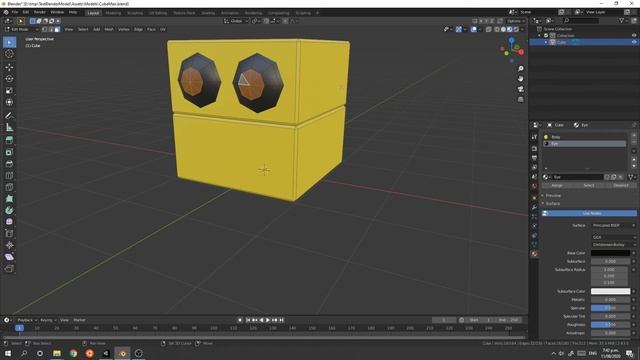Open the Global transform orientation dropdown

click(x=236, y=21)
